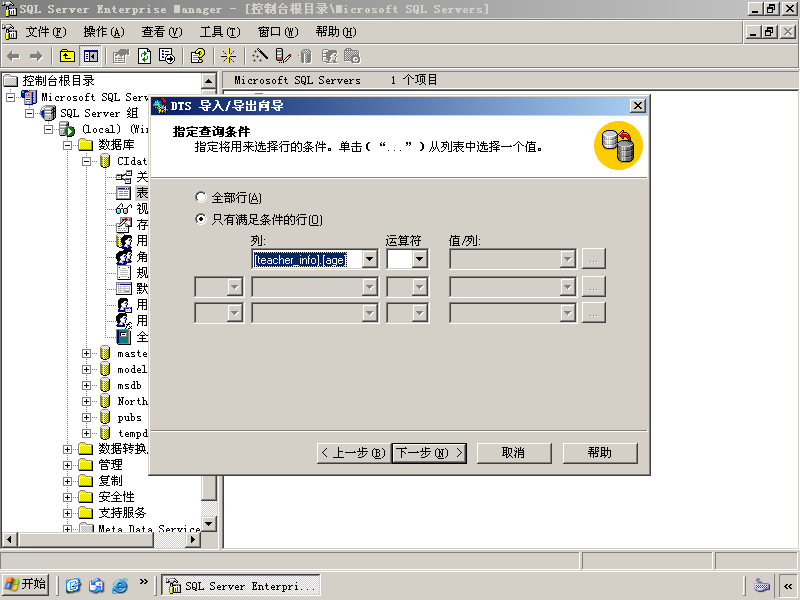Click the first-row "..." browse value button
Screen dimensions: 800x600
(593, 259)
